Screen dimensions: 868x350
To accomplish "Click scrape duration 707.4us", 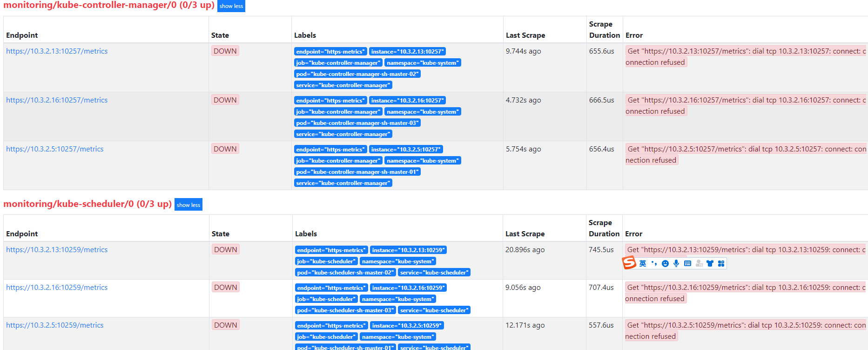I will point(601,288).
